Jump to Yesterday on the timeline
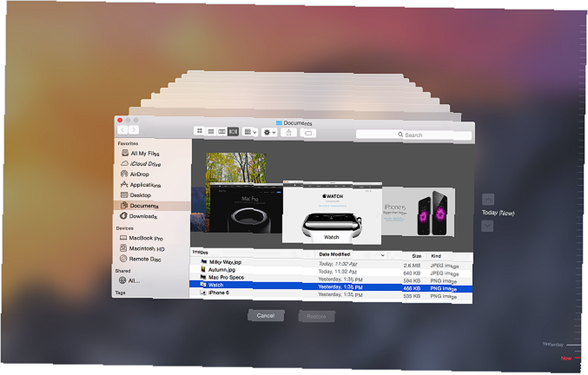The width and height of the screenshot is (588, 375). click(553, 344)
